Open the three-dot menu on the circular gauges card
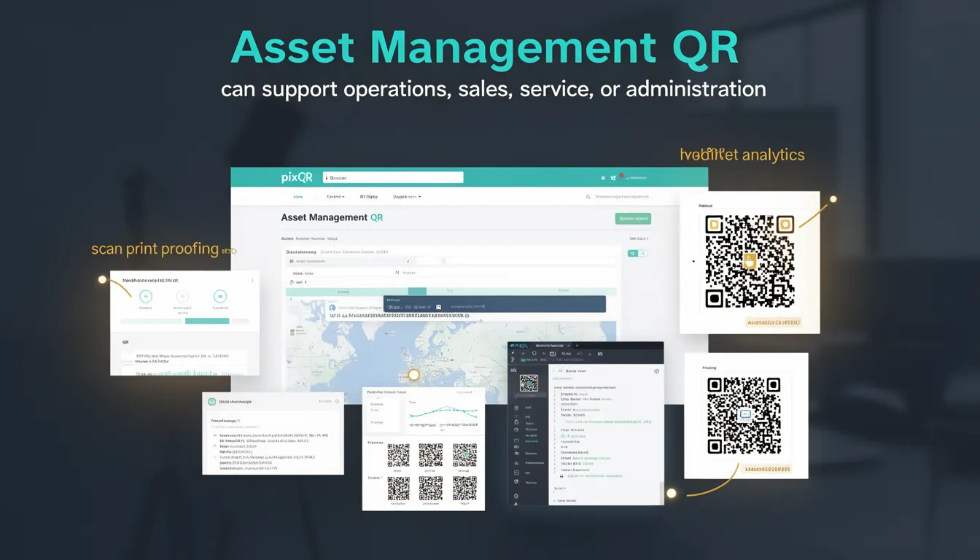Viewport: 980px width, 560px height. pyautogui.click(x=252, y=280)
